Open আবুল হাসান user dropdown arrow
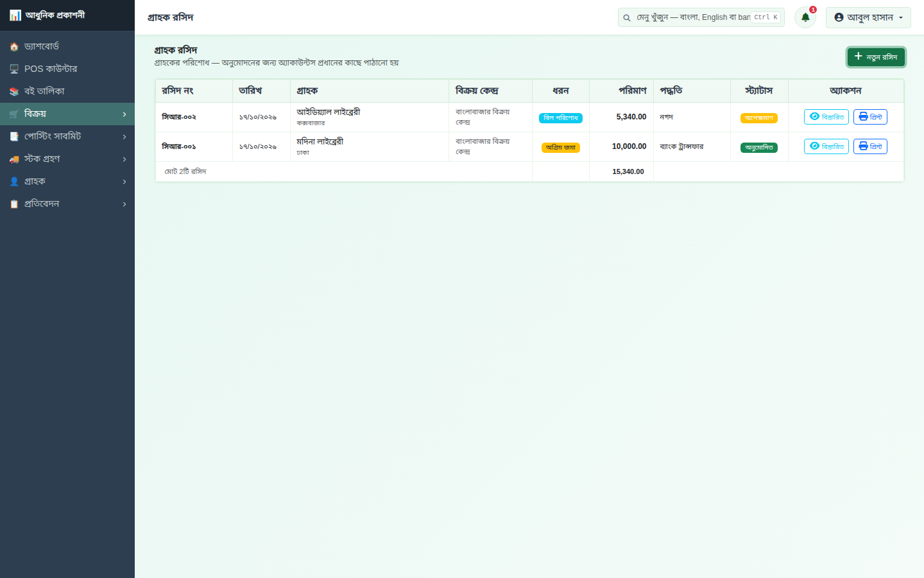This screenshot has height=578, width=924. pos(901,18)
